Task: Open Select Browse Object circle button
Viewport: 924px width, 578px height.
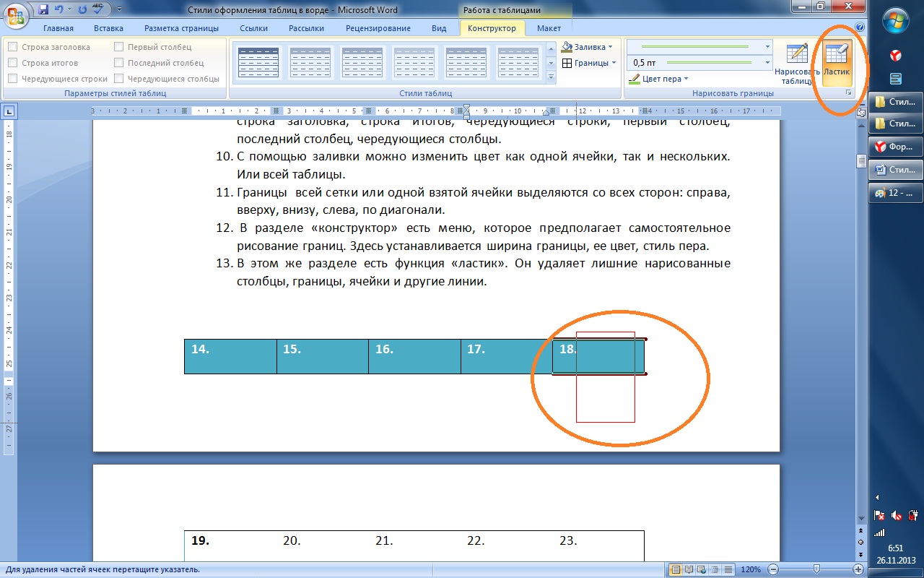Action: 860,541
